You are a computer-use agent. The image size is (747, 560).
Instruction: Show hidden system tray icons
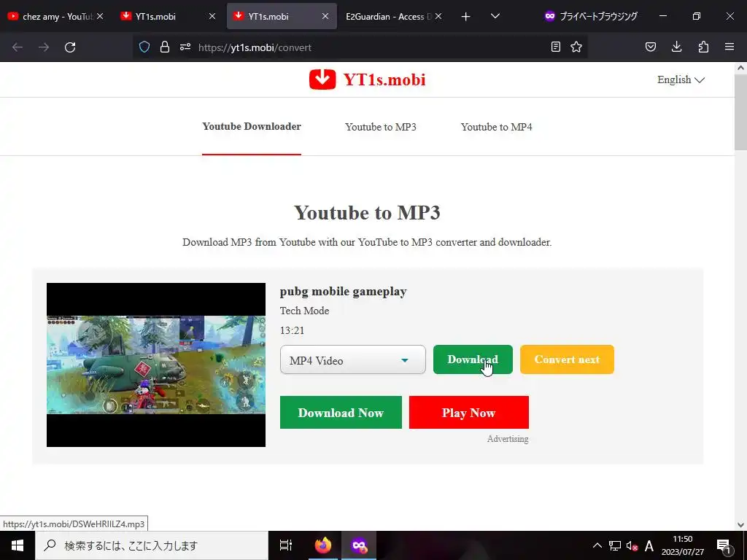pyautogui.click(x=597, y=545)
